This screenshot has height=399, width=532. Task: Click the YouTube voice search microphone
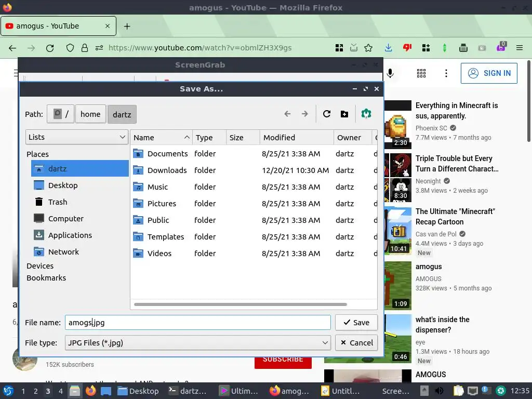point(390,73)
